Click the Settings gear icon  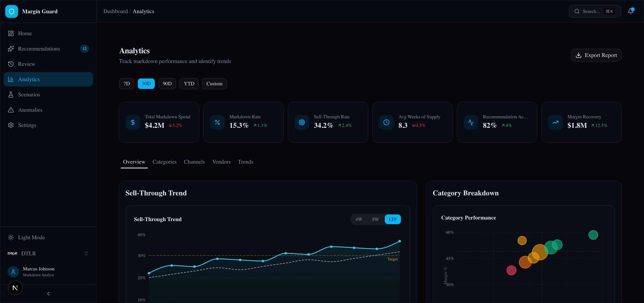[11, 125]
